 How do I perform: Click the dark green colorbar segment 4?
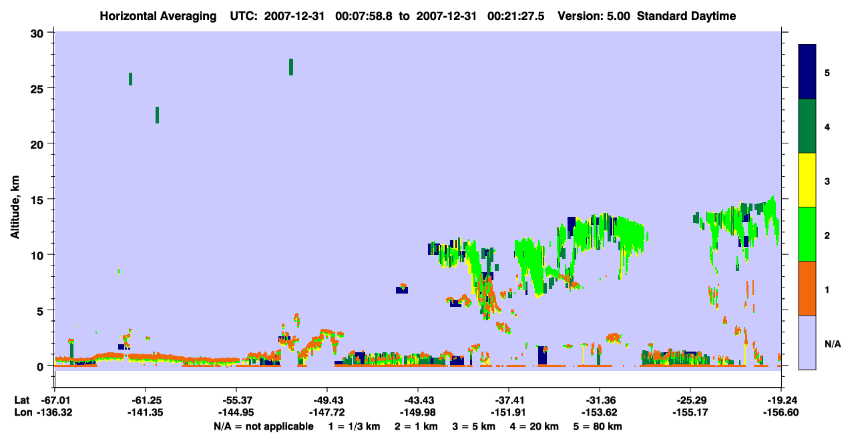[807, 126]
